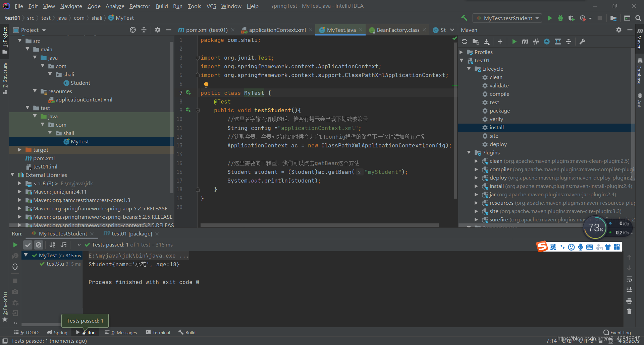Print console output icon

coord(629,301)
